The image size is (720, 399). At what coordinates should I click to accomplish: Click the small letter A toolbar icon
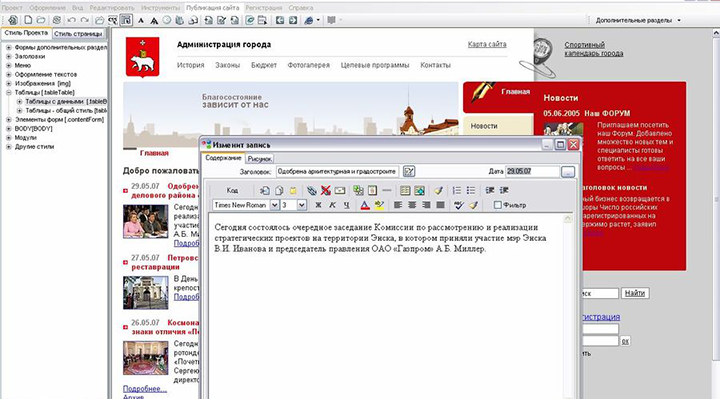(x=141, y=21)
